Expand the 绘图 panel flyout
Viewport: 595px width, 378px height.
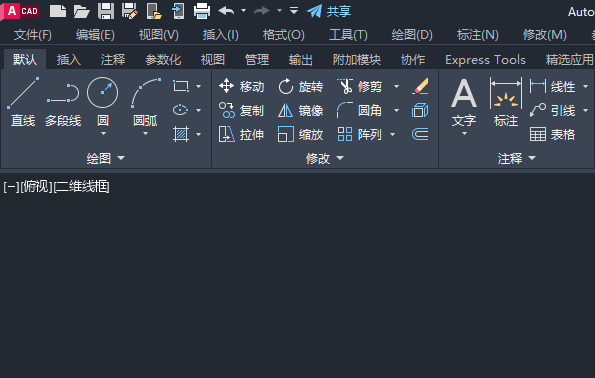click(106, 158)
